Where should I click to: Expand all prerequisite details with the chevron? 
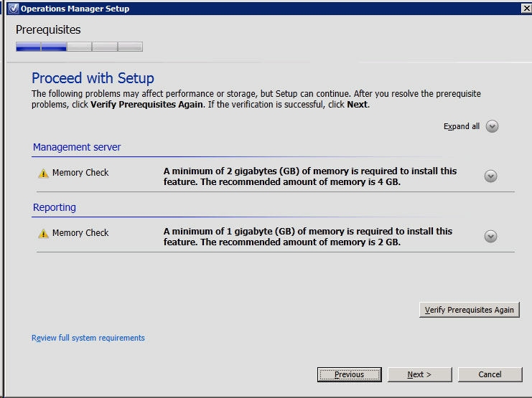click(492, 126)
